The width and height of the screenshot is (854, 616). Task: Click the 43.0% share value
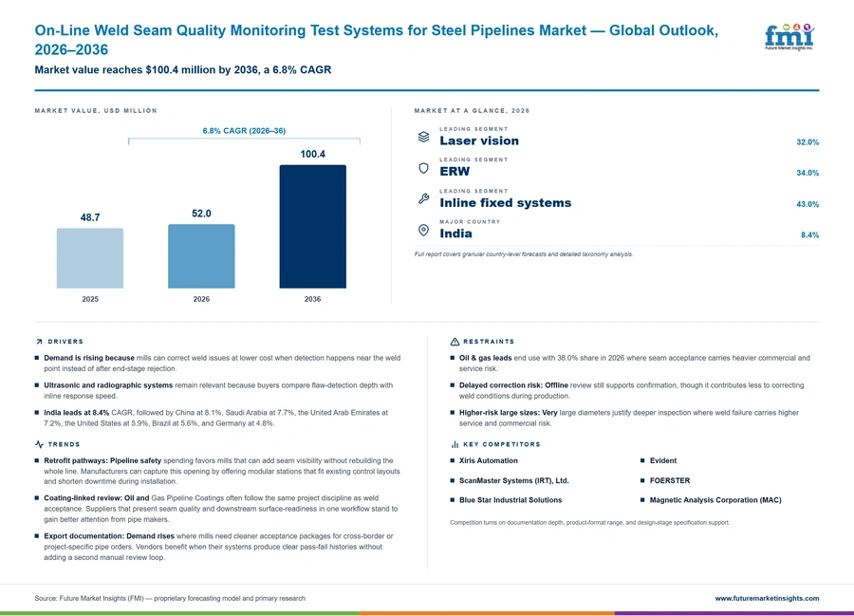(x=808, y=204)
